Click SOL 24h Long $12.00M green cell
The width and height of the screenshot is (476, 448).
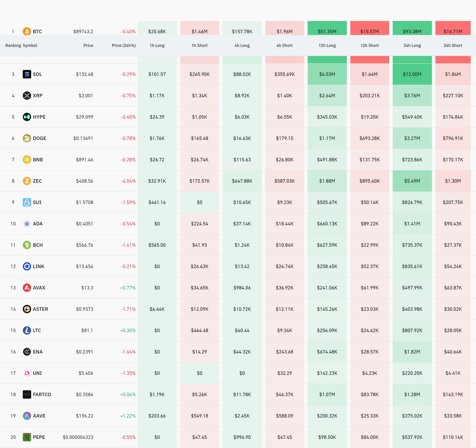pos(412,74)
